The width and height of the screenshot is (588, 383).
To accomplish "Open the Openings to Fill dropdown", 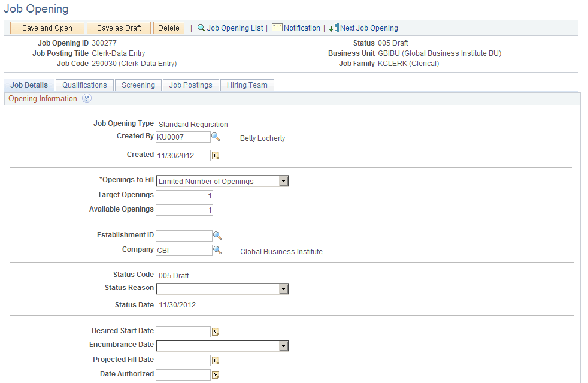I will pyautogui.click(x=284, y=181).
